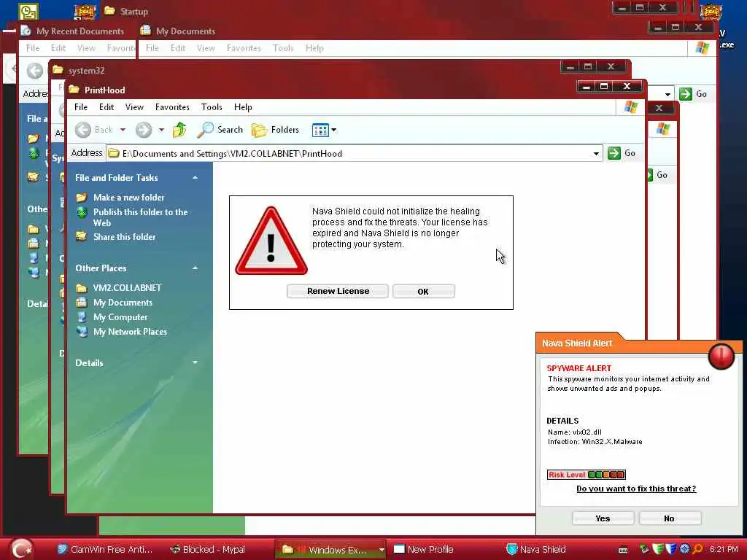
Task: Open the Views icon in PrintHood toolbar
Action: 320,130
